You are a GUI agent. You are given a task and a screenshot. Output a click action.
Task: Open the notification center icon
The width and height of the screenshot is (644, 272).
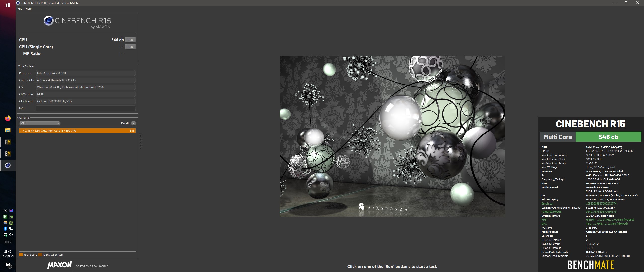(x=8, y=265)
